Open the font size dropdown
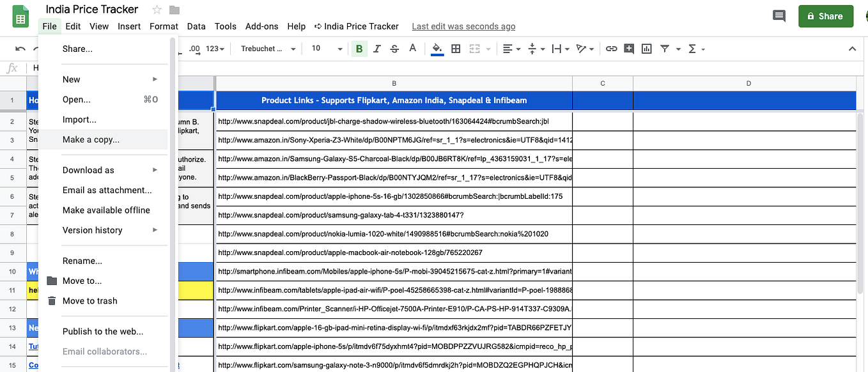Image resolution: width=868 pixels, height=372 pixels. pos(326,48)
